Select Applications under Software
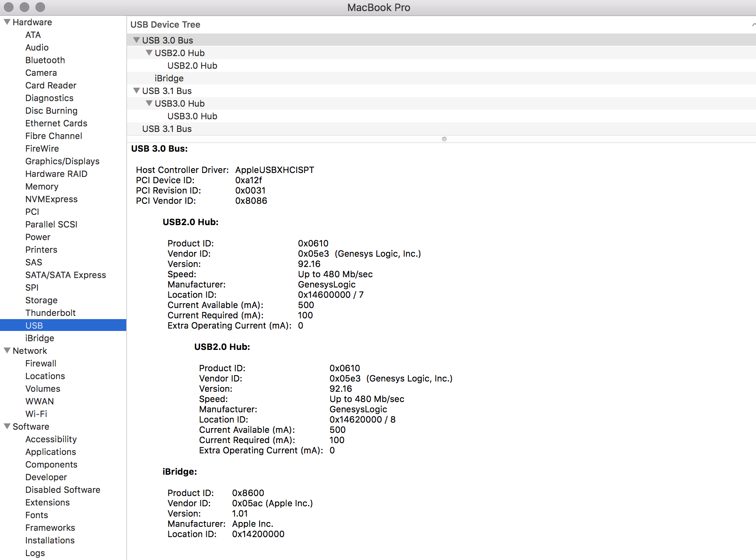Screen dimensions: 756x560 [x=51, y=452]
